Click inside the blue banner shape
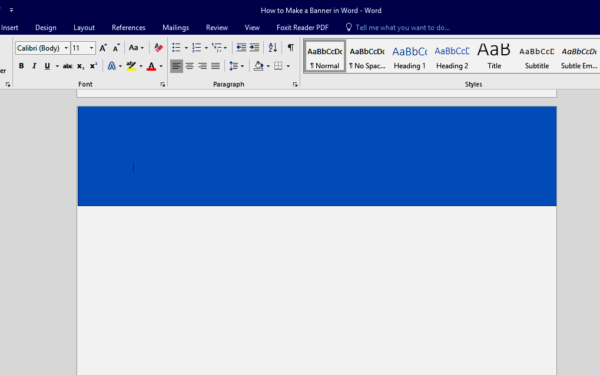Screen dimensions: 600x375 pyautogui.click(x=317, y=156)
